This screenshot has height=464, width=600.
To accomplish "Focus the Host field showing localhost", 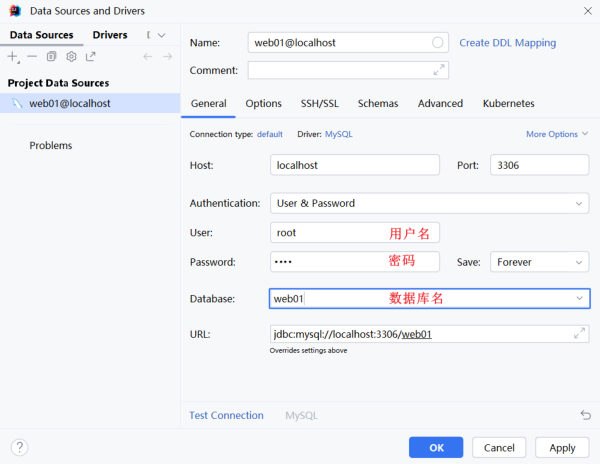I will (355, 165).
